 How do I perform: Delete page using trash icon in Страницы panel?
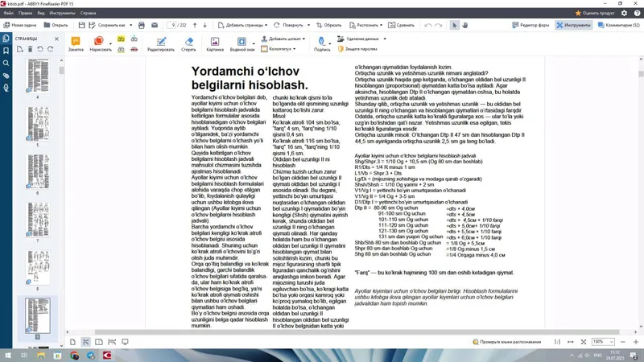click(x=30, y=49)
